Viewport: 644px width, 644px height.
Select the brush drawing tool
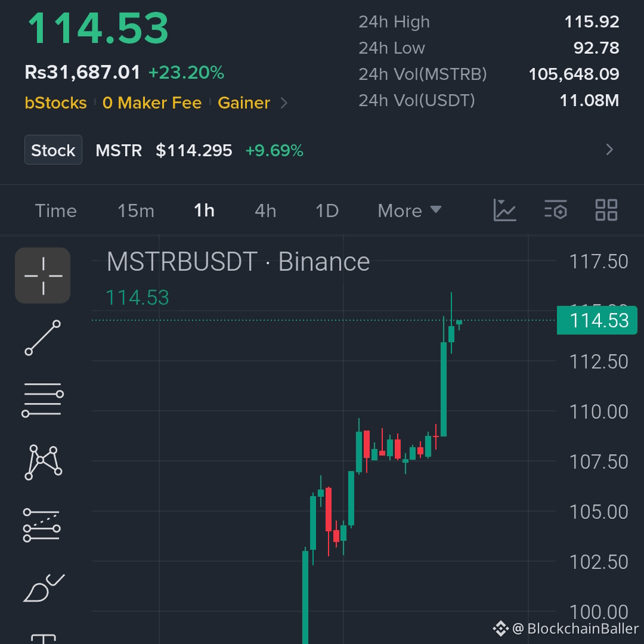click(44, 588)
